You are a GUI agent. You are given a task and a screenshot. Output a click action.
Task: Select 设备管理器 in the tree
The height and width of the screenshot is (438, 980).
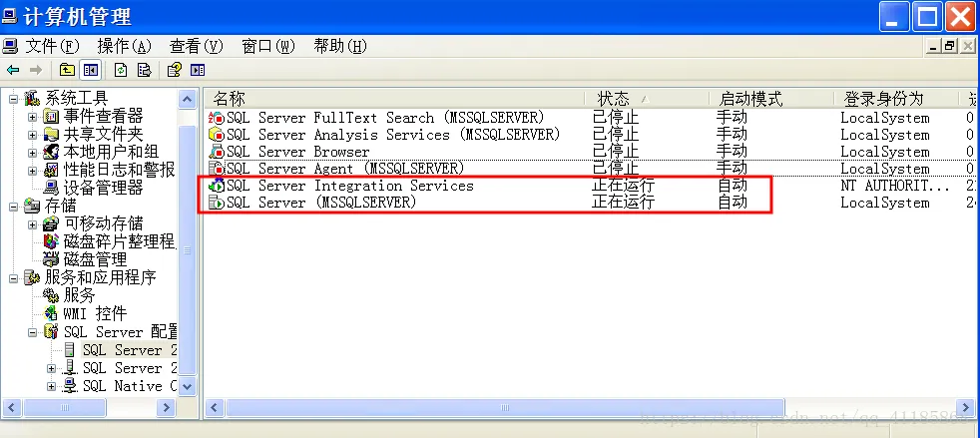[103, 189]
